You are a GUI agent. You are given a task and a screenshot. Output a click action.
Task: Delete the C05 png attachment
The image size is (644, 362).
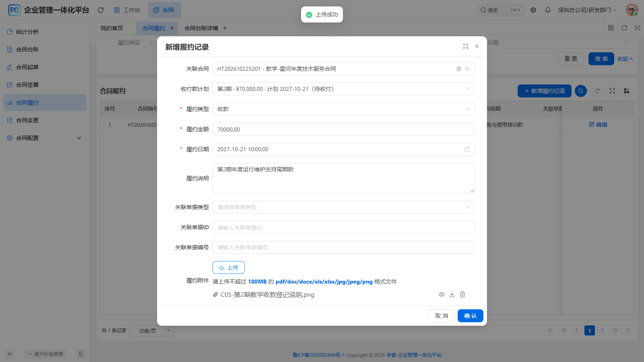coord(462,294)
